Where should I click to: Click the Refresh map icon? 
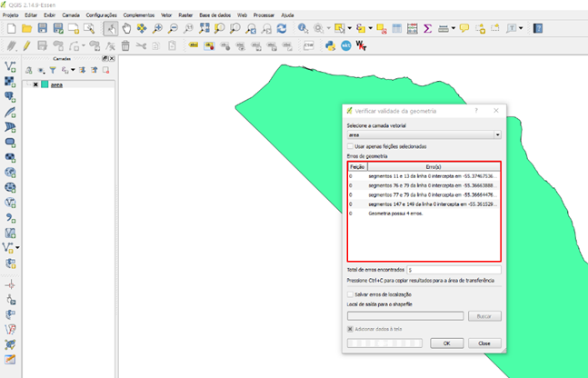(x=282, y=28)
